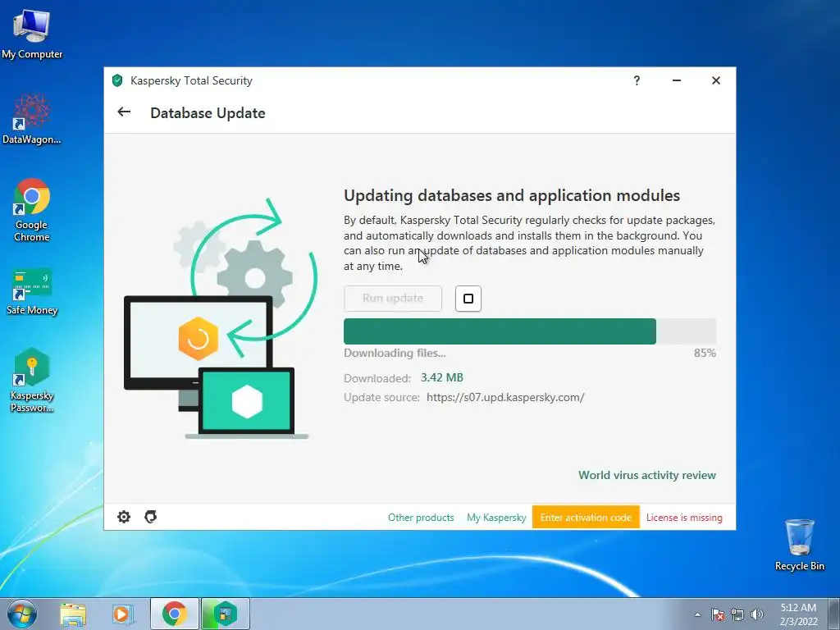This screenshot has height=630, width=840.
Task: Close the Kaspersky Total Security window
Action: point(715,80)
